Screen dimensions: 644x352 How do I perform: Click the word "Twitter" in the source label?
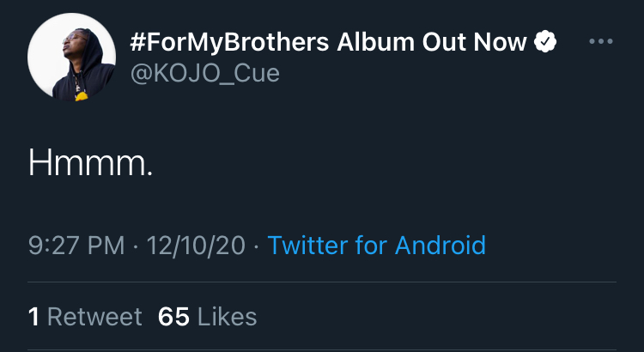coord(307,246)
